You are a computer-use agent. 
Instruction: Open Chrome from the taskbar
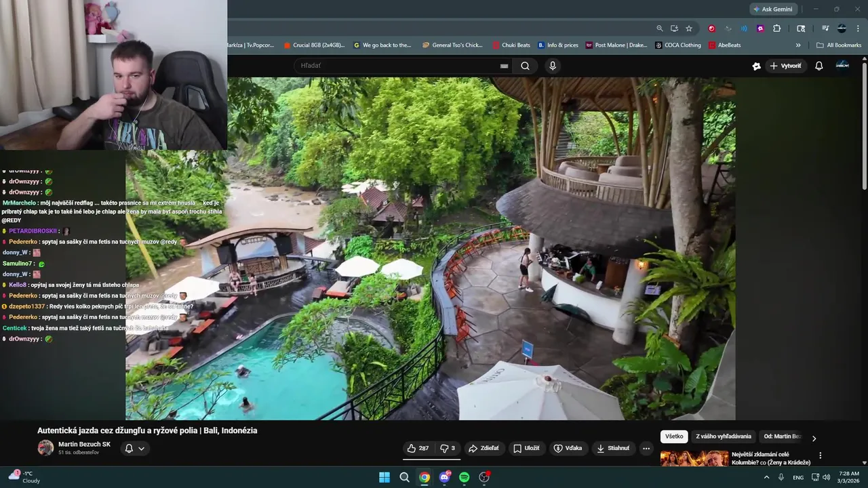[x=425, y=477]
